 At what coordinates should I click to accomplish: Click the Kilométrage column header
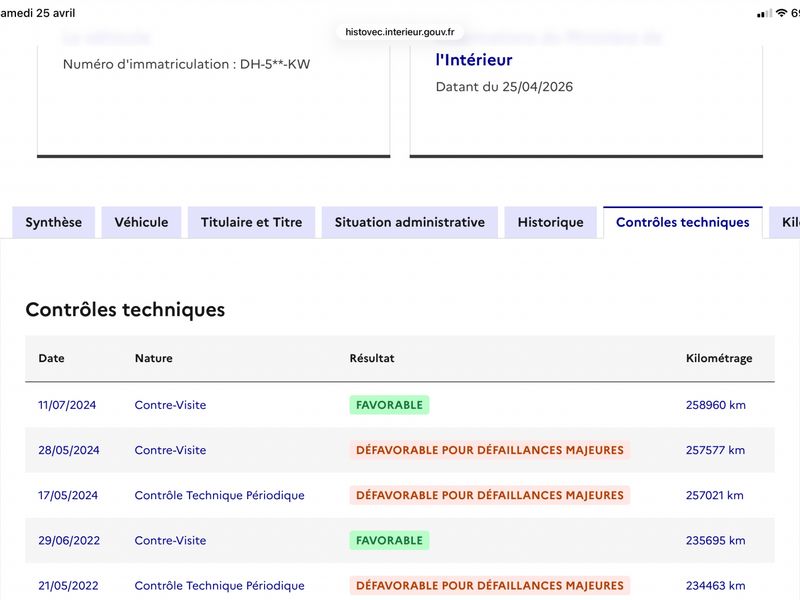pos(719,358)
